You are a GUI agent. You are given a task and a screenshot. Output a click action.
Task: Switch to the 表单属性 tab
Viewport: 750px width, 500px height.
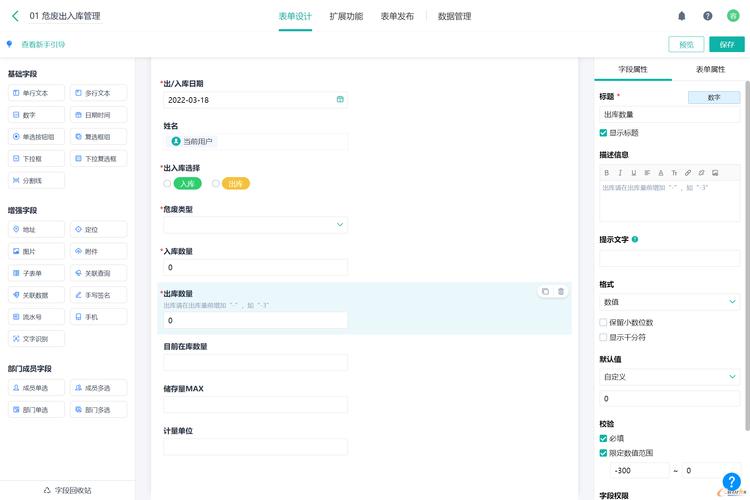point(710,69)
